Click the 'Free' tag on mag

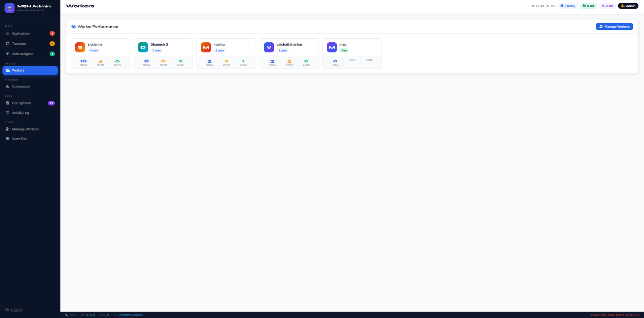click(344, 50)
